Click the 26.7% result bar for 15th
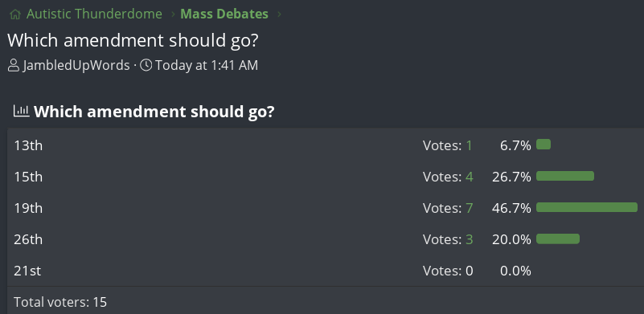644x314 pixels. click(565, 176)
